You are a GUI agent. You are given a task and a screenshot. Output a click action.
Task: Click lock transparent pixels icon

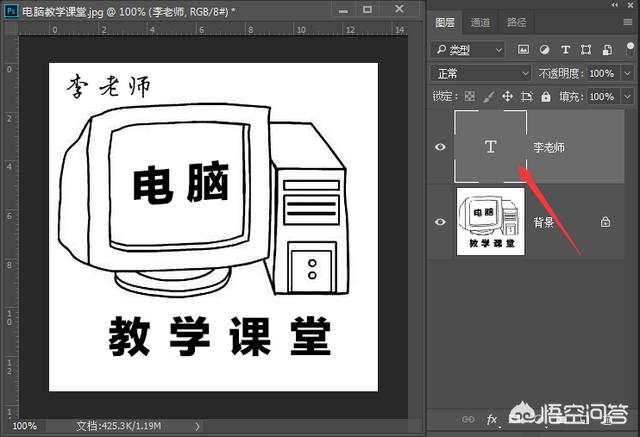(x=469, y=97)
